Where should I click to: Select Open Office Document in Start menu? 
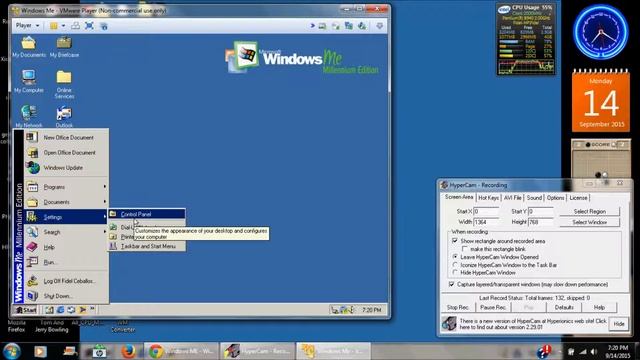tap(66, 153)
